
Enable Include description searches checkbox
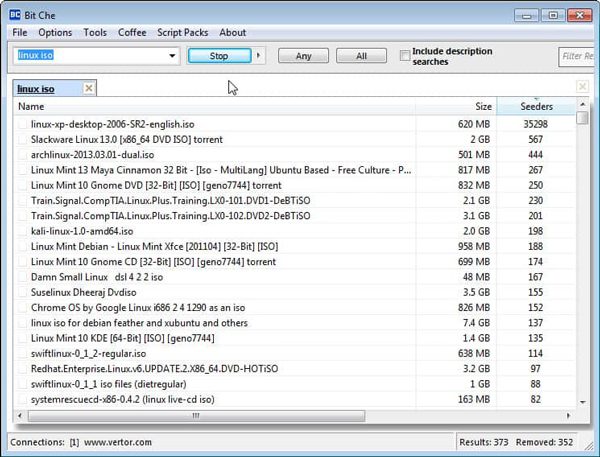(x=405, y=56)
